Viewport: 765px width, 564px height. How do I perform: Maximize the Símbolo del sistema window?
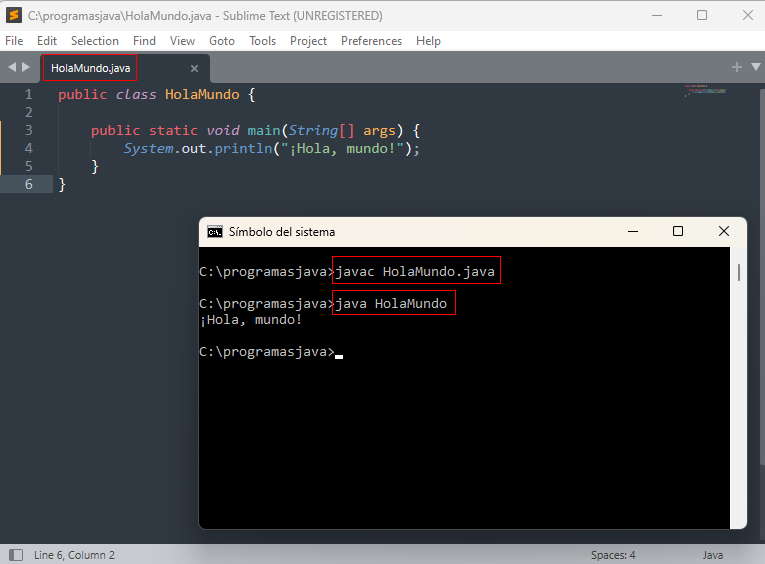coord(678,231)
